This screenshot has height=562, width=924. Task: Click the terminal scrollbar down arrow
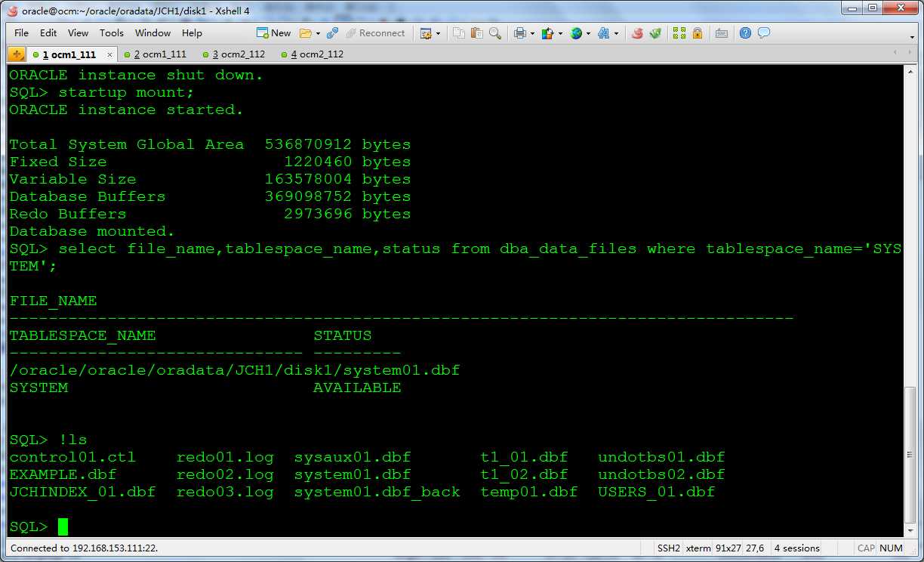pos(910,530)
